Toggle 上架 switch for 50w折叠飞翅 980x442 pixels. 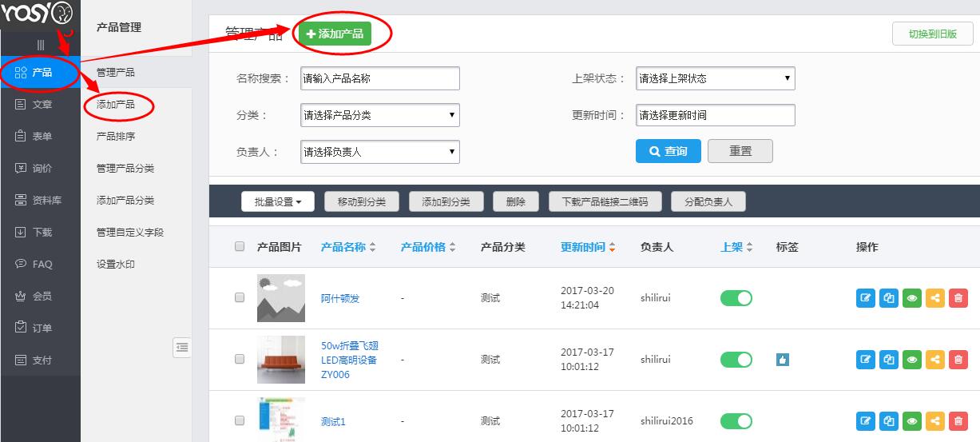[736, 360]
